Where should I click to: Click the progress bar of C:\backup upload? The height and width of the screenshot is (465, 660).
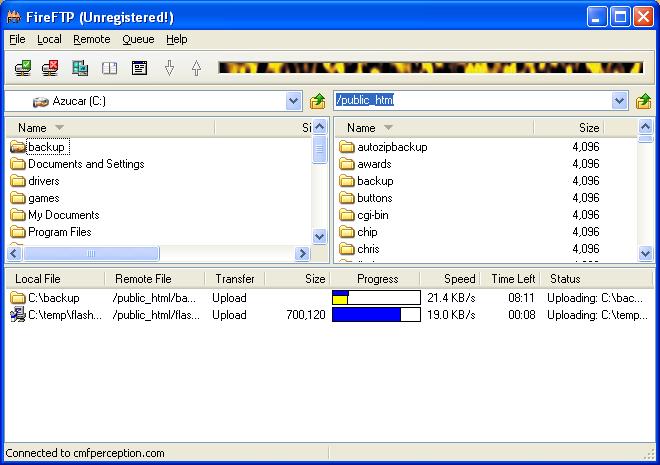376,298
